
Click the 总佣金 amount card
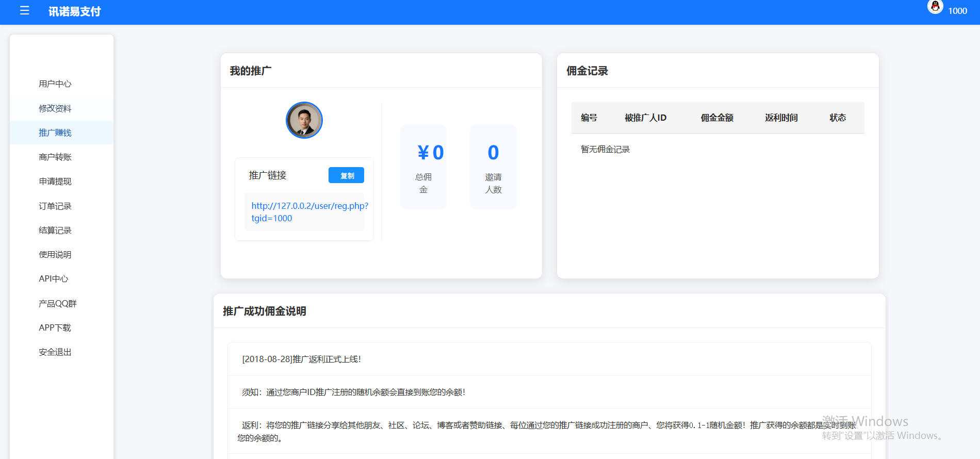pos(423,167)
